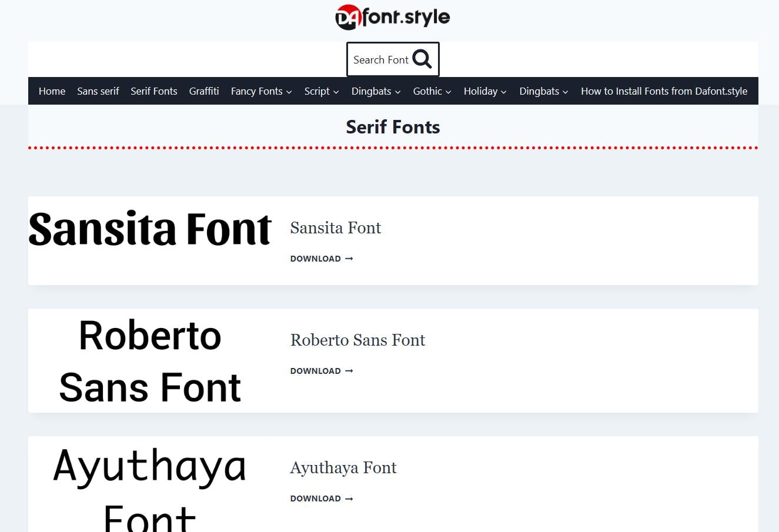Image resolution: width=779 pixels, height=532 pixels.
Task: Click the Serif Fonts navigation item
Action: 153,91
